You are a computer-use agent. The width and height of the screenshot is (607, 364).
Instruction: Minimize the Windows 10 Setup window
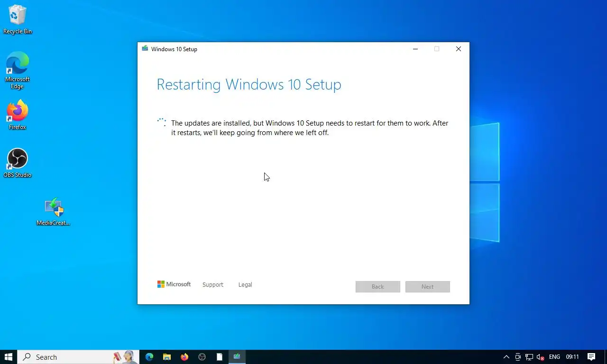(415, 49)
